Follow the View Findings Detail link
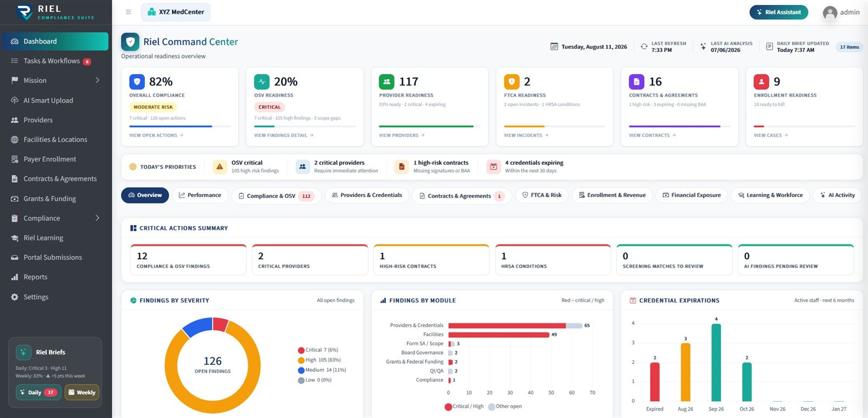This screenshot has height=418, width=868. (x=284, y=135)
